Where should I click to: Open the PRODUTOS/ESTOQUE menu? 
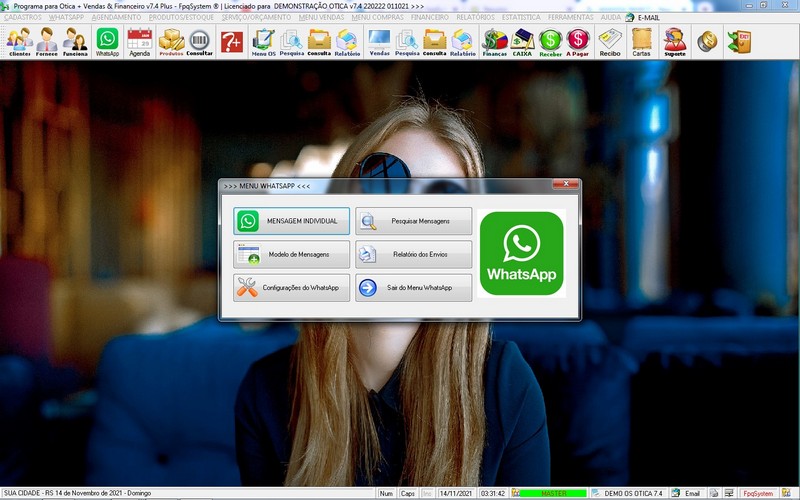181,17
